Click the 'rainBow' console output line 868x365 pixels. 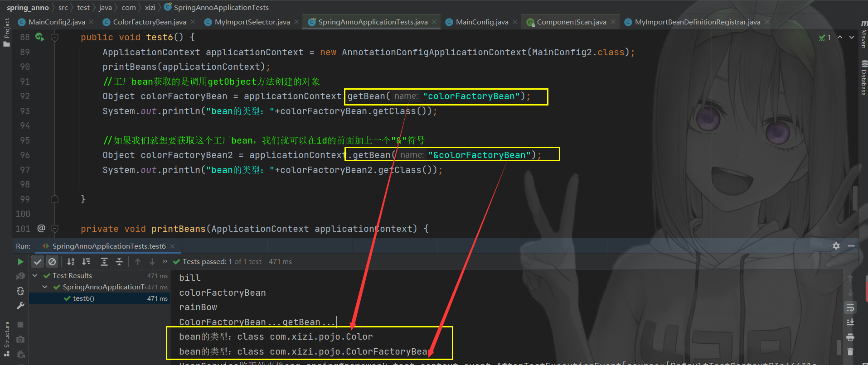coord(198,307)
